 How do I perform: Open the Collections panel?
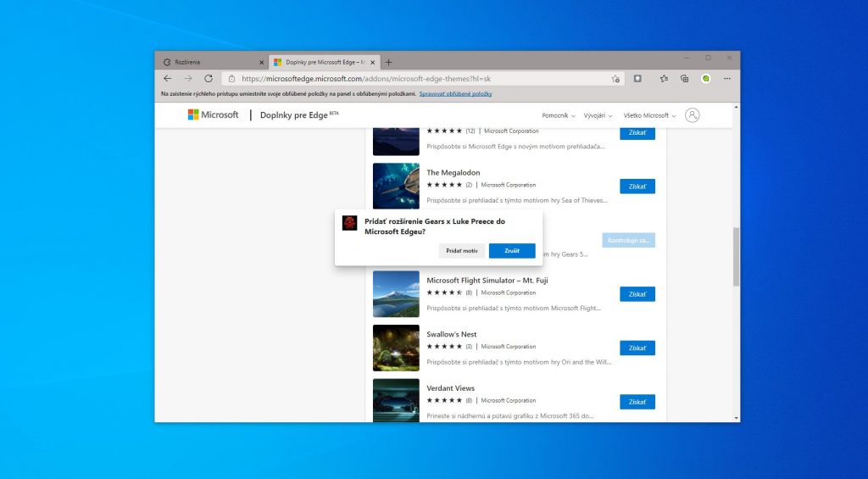click(x=685, y=79)
